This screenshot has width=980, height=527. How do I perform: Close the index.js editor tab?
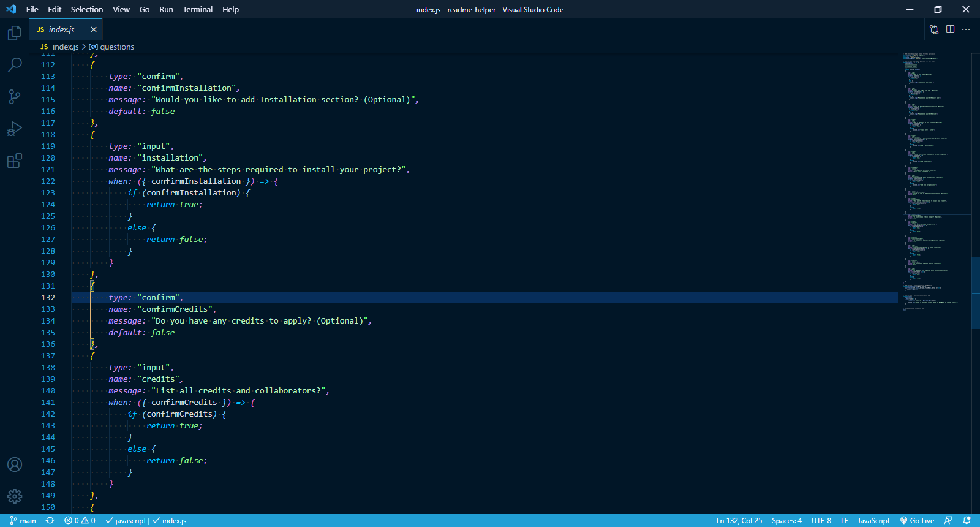click(94, 29)
